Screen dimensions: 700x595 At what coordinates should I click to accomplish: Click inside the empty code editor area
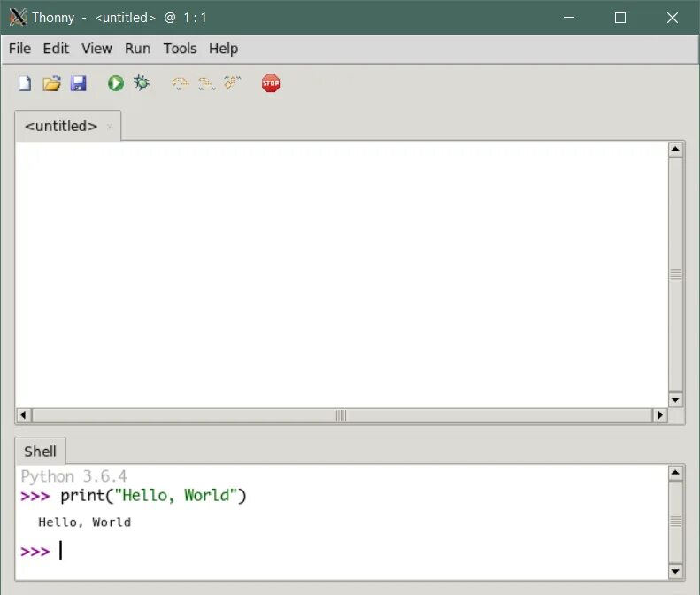(x=342, y=274)
